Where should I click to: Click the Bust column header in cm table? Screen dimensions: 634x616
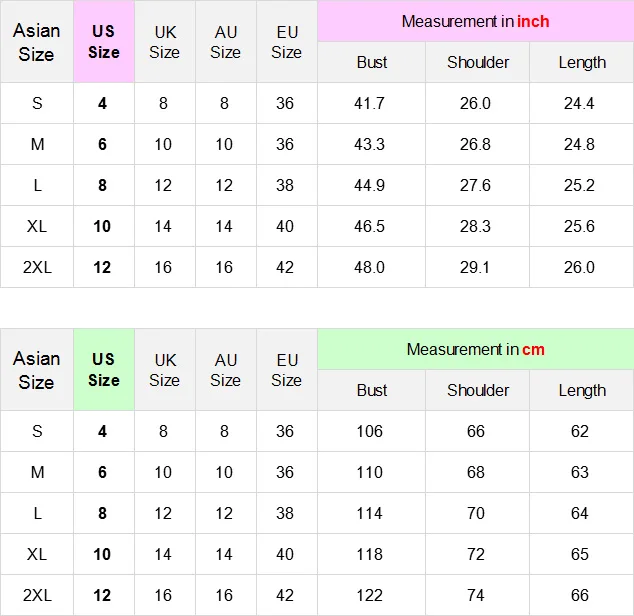pos(371,390)
